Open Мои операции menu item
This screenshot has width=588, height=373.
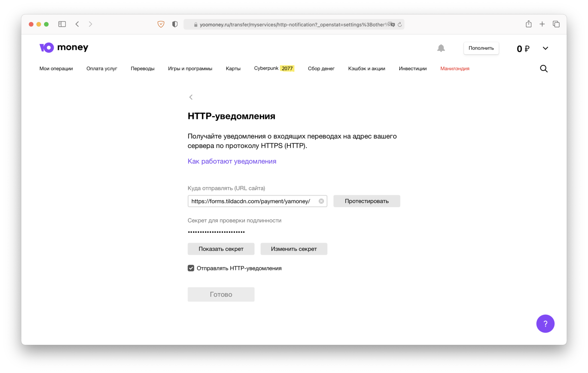click(x=56, y=69)
